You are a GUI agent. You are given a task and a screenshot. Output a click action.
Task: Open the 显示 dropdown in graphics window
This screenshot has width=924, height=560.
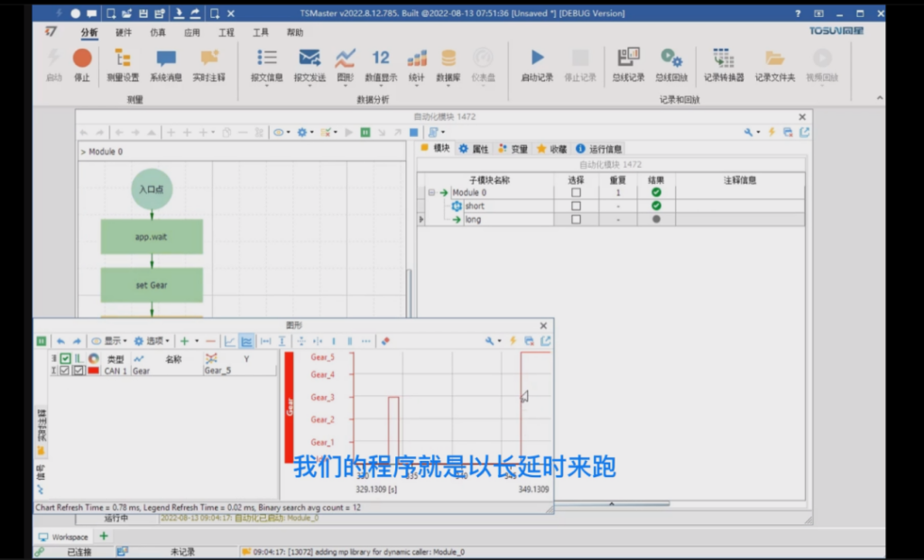click(x=112, y=341)
